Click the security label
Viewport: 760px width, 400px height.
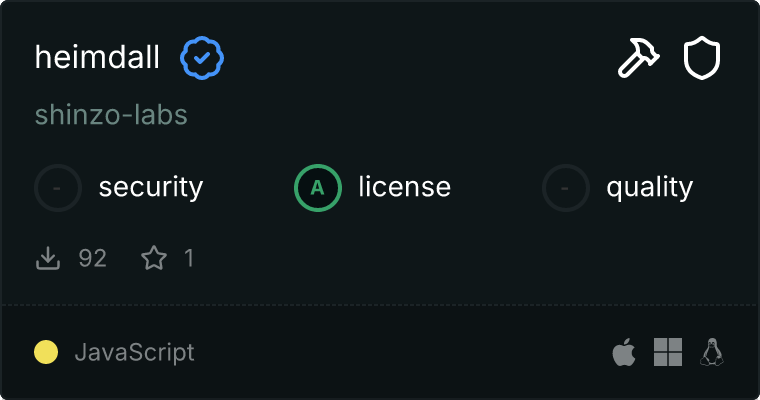(151, 187)
